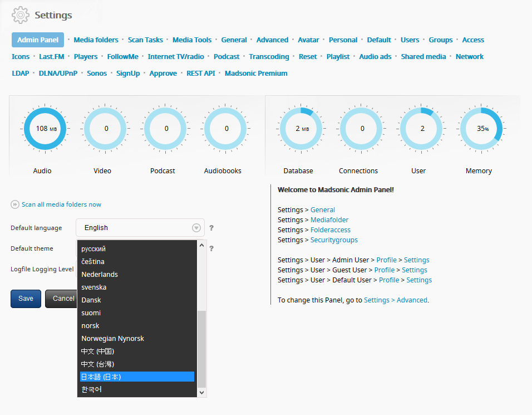Open the Groups settings tab
Image resolution: width=532 pixels, height=415 pixels.
(x=440, y=40)
